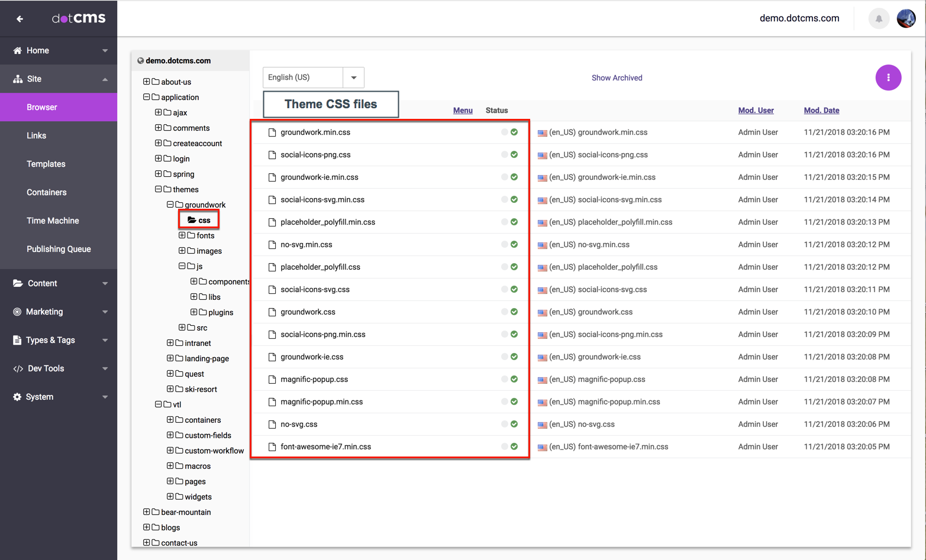Open the social-icons-svg.css file row
This screenshot has height=560, width=926.
(315, 290)
